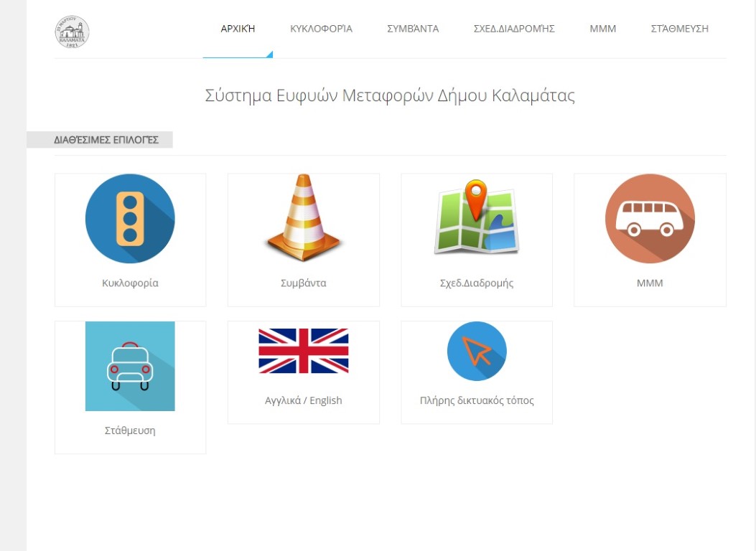756x551 pixels.
Task: Click the Αγγλικά / English link
Action: [303, 401]
